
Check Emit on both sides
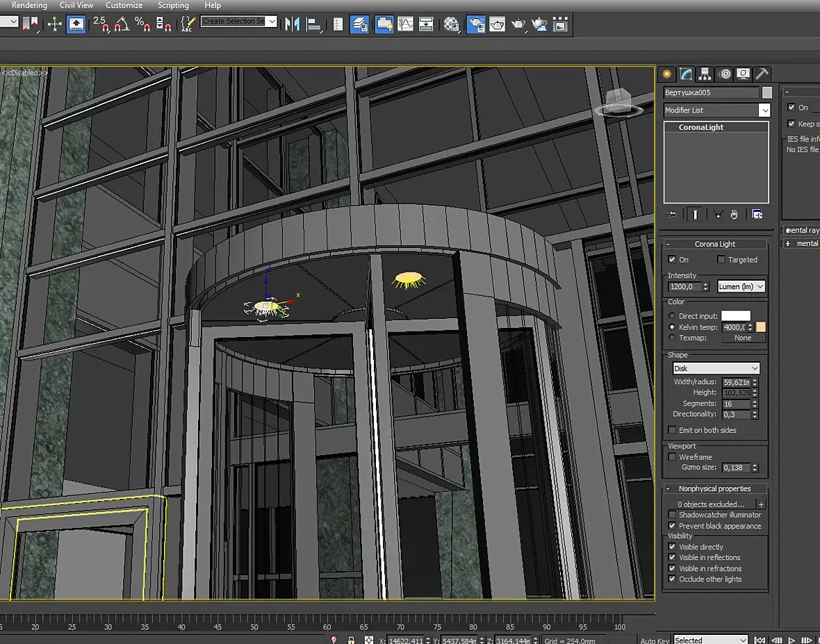click(x=672, y=430)
